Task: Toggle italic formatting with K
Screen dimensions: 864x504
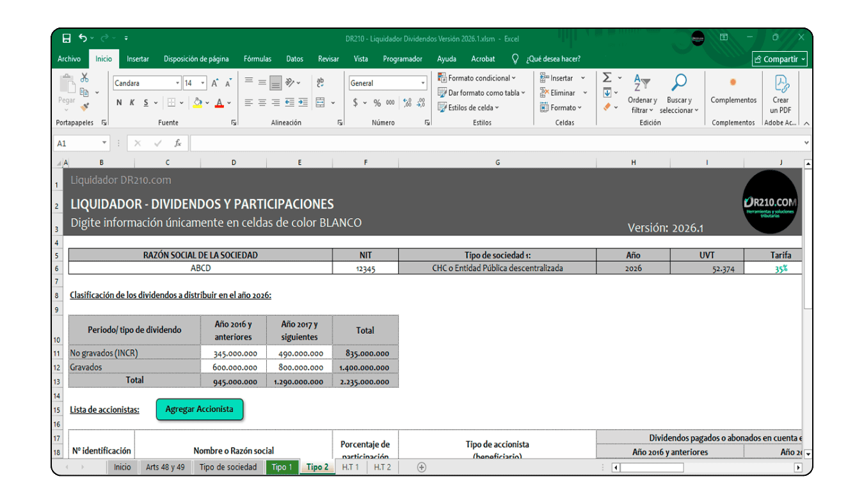Action: tap(132, 102)
